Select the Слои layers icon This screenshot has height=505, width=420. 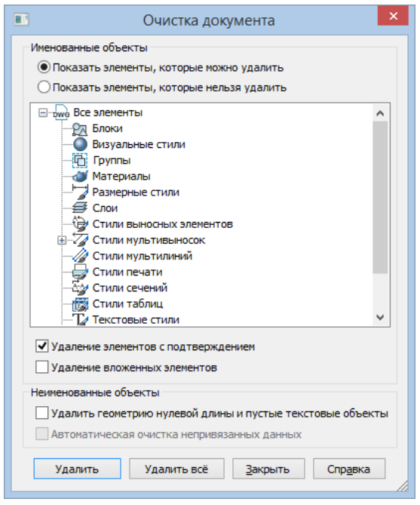pyautogui.click(x=79, y=208)
